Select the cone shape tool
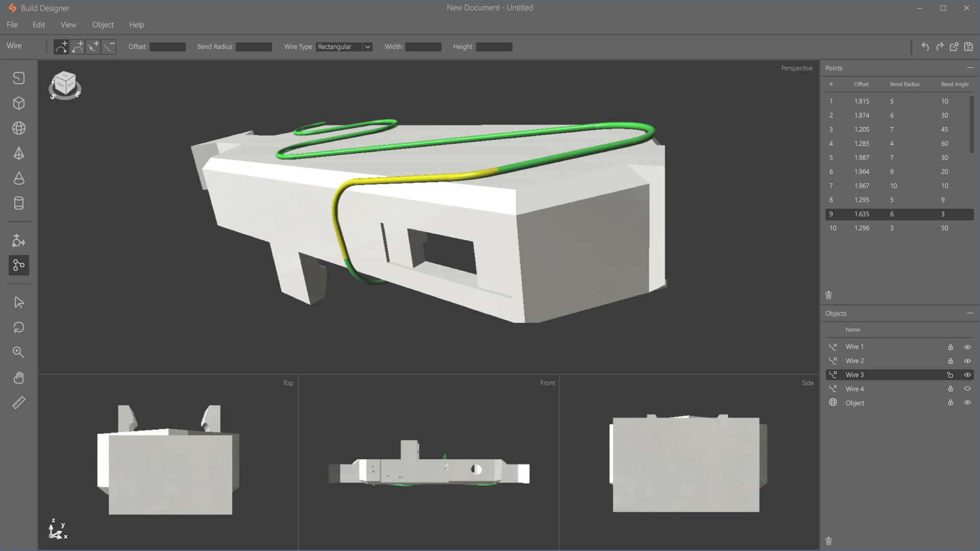980x551 pixels. 19,178
